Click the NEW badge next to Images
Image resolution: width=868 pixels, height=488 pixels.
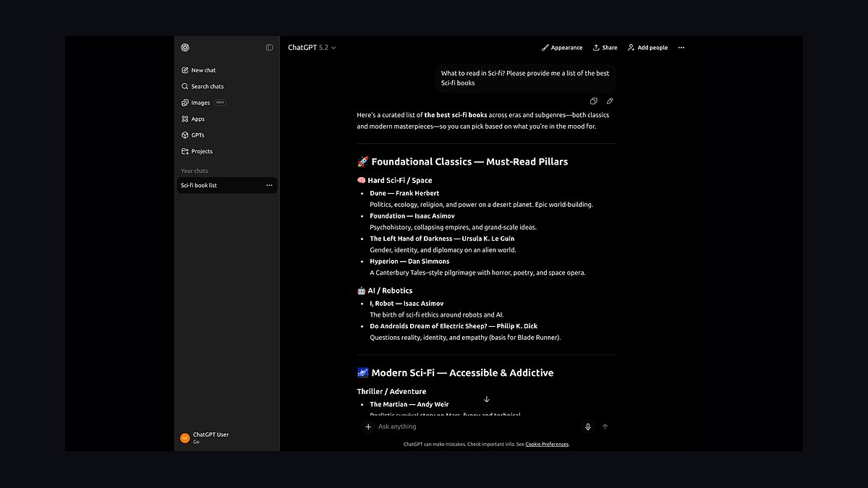(220, 103)
